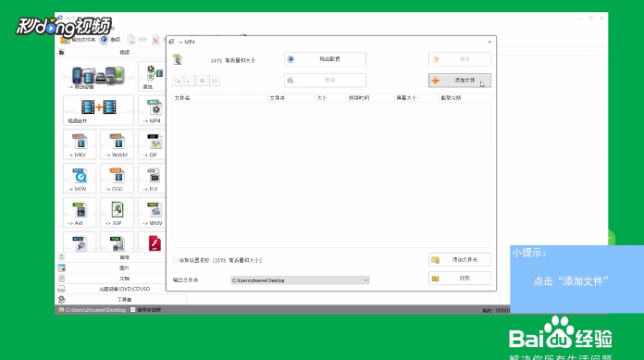Screen dimensions: 644x360
Task: Sort by 文件名 column header
Action: pos(219,98)
